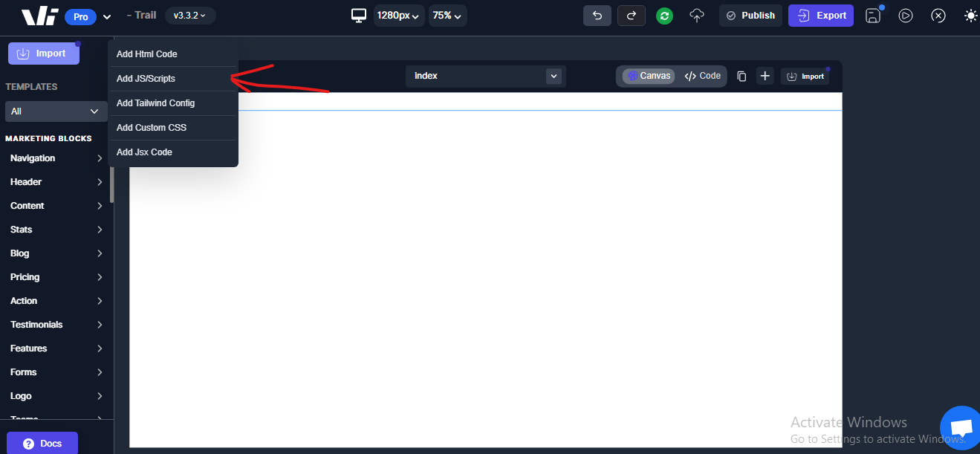Open the chat support bubble

pyautogui.click(x=961, y=429)
